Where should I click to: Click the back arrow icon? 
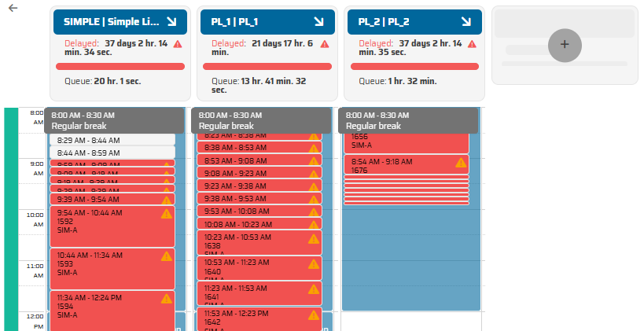13,8
